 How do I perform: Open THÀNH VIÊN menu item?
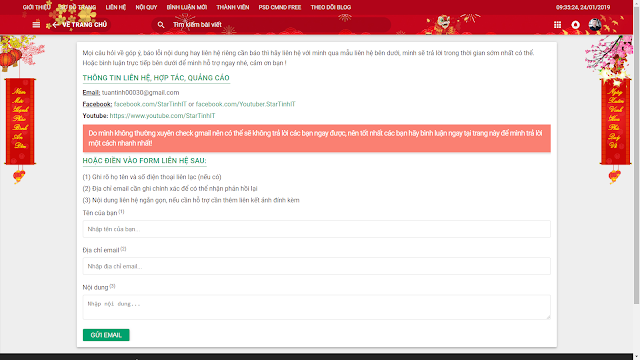tap(233, 7)
